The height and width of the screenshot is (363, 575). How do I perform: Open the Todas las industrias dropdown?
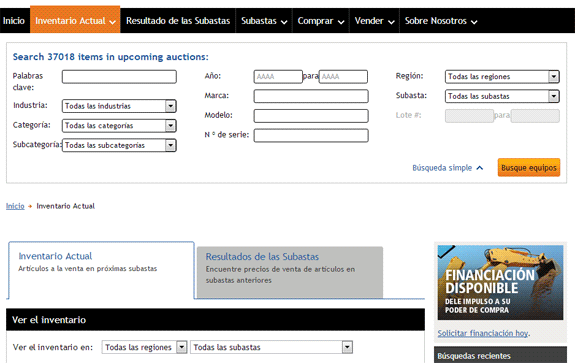pyautogui.click(x=119, y=106)
